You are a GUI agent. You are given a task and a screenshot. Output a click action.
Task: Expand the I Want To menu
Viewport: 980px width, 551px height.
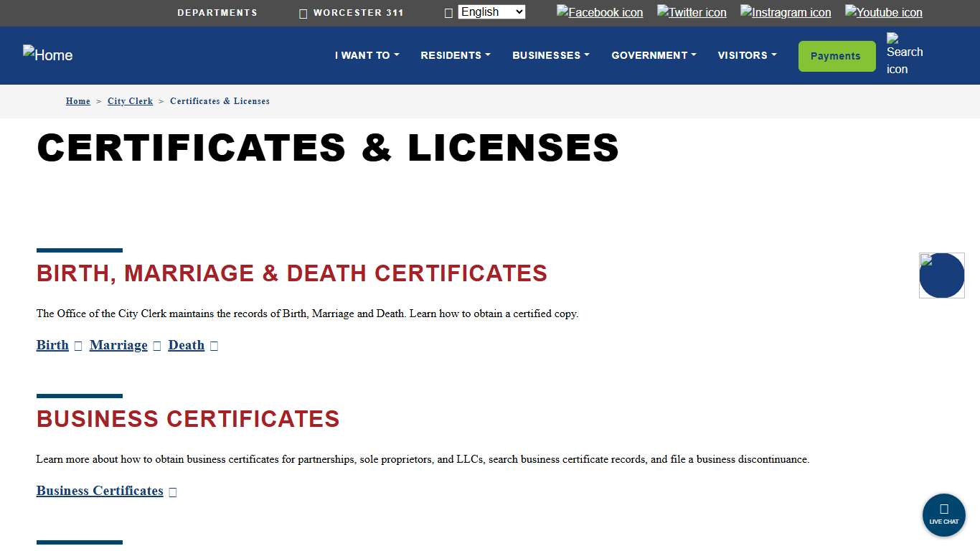tap(367, 55)
